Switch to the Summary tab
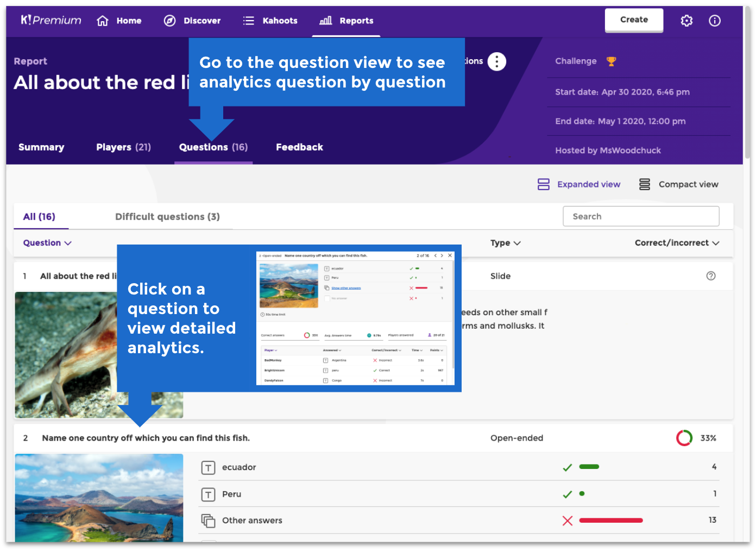Viewport: 756px width, 551px height. (41, 147)
